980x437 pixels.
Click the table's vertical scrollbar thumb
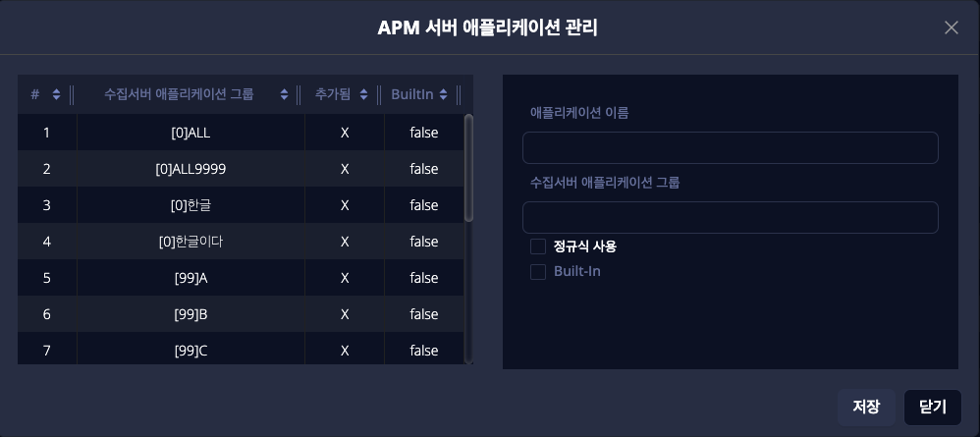[468, 167]
